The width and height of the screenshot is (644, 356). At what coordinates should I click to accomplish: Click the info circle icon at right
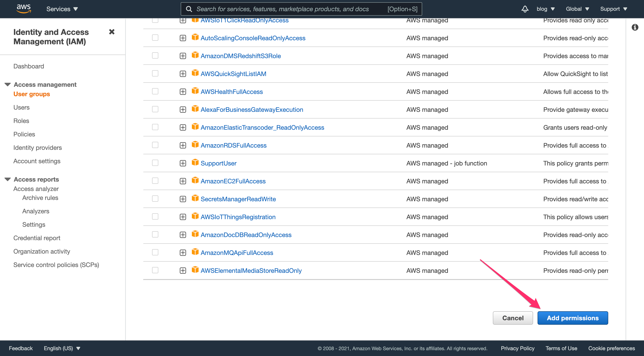point(635,27)
